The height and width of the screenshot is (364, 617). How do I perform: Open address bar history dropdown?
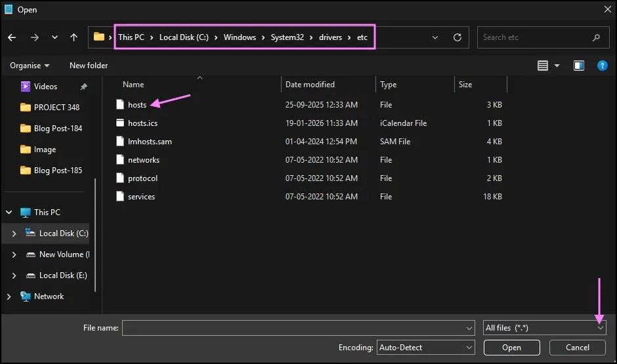click(435, 37)
